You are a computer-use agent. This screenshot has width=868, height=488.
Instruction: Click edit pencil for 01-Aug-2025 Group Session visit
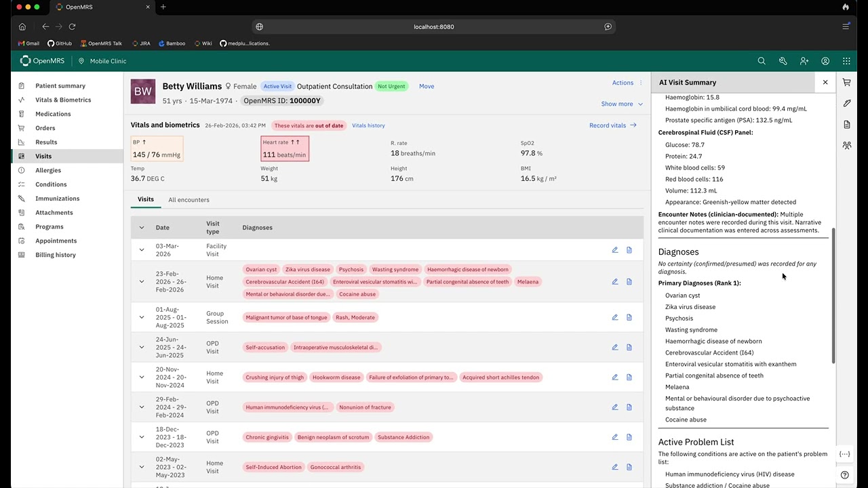[615, 317]
